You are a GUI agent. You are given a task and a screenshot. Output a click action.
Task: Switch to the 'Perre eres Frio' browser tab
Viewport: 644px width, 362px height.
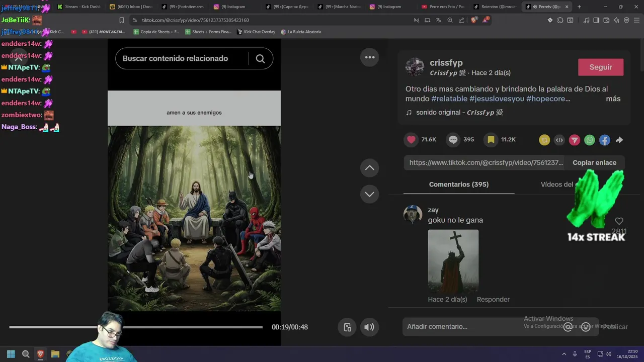tap(443, 7)
